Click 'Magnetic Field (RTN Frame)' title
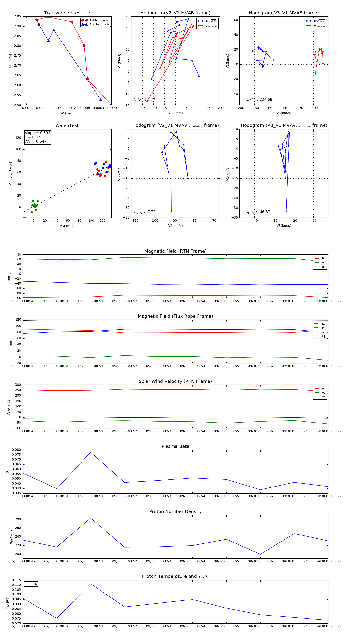The image size is (351, 644). (175, 251)
